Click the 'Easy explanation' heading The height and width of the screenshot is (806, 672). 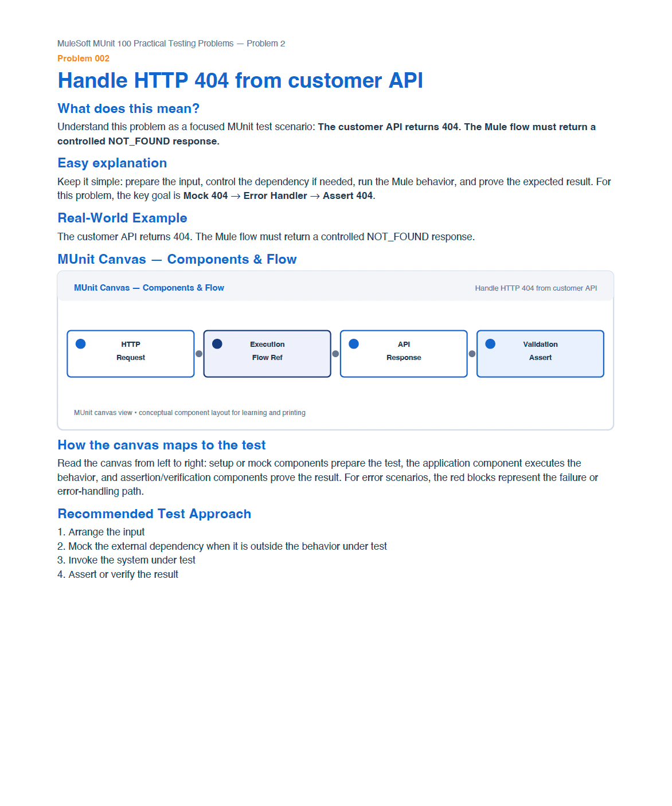coord(112,163)
